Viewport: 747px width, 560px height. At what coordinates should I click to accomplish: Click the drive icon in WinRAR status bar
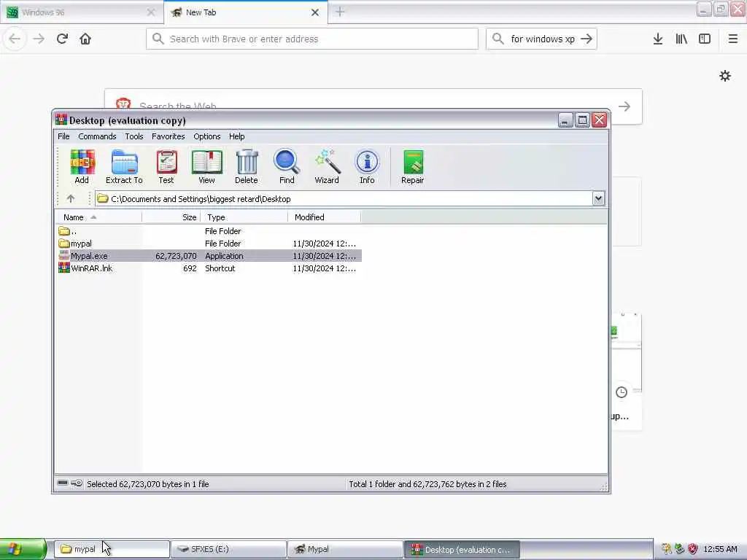click(63, 483)
